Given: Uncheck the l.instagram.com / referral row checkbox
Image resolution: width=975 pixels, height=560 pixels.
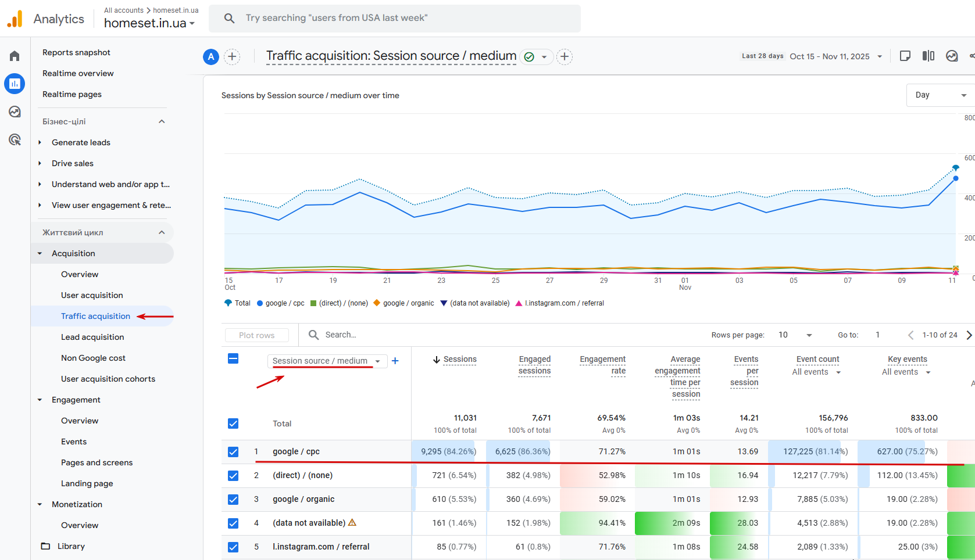Looking at the screenshot, I should (x=233, y=547).
